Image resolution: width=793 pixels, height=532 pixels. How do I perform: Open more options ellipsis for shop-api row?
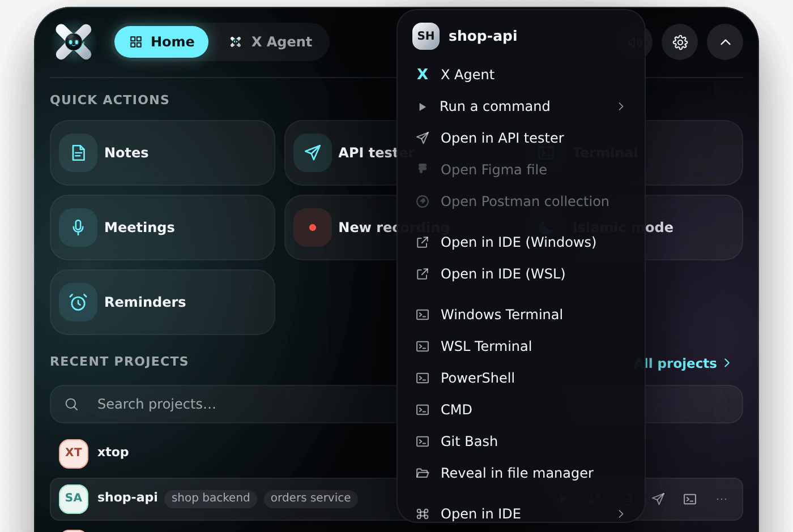coord(722,499)
